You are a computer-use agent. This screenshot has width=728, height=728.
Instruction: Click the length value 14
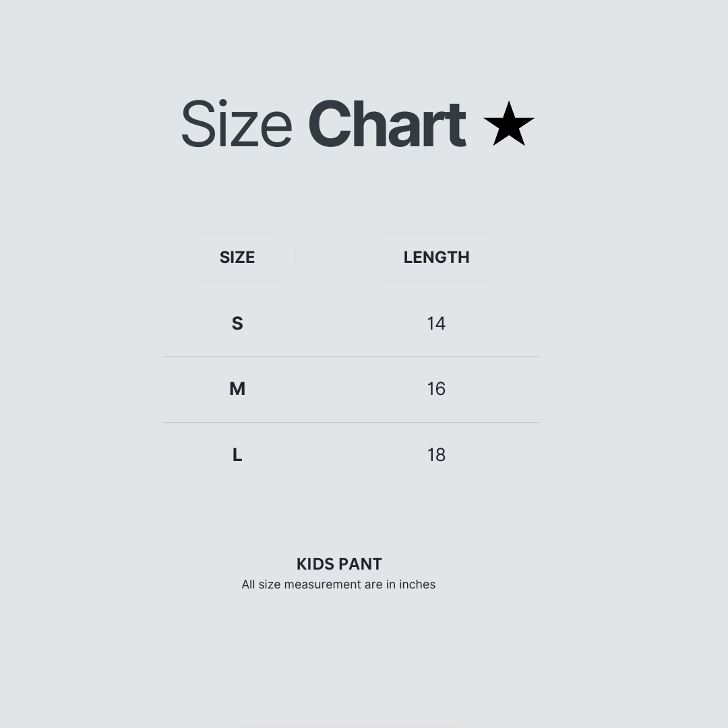click(436, 324)
